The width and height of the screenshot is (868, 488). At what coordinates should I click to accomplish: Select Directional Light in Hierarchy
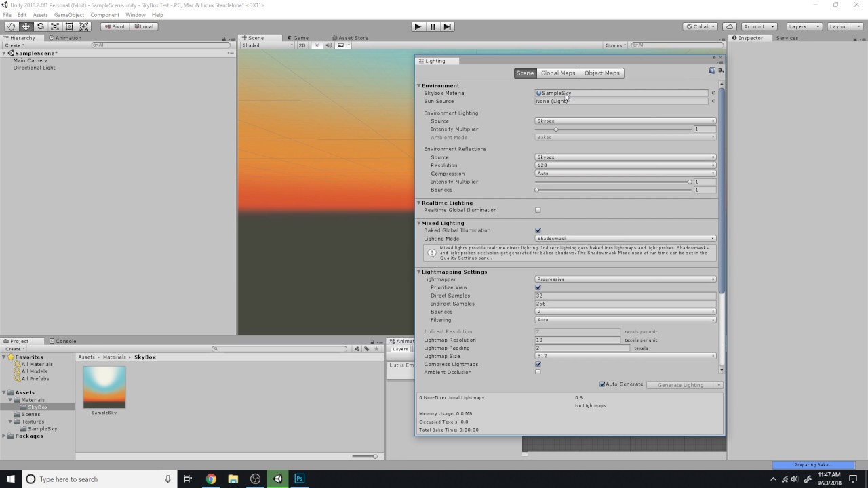[x=34, y=68]
